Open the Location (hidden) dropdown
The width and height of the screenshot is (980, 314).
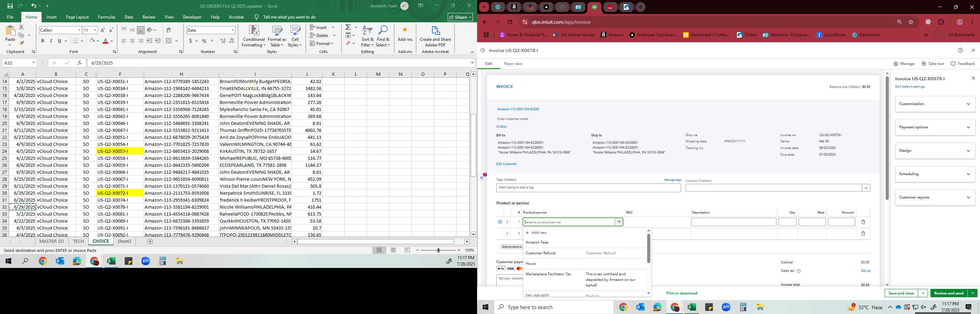point(866,188)
